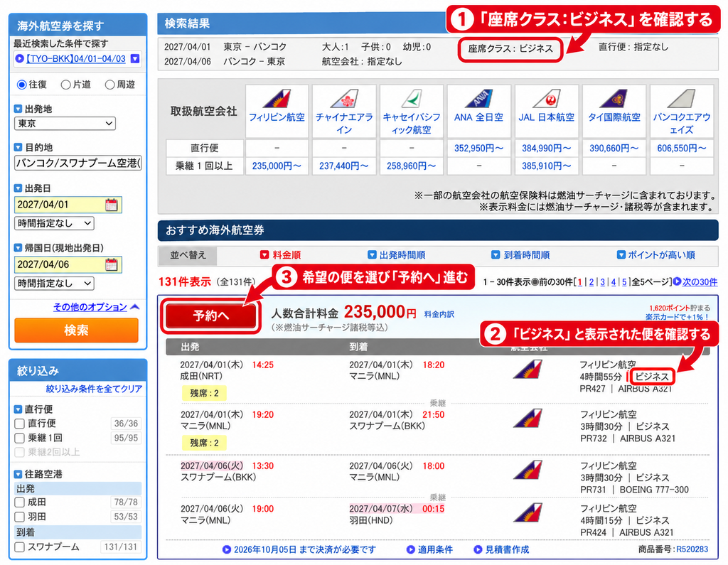Click the Philippine Airlines tail logo in carrier table
Screen dimensions: 728x565
[x=277, y=98]
